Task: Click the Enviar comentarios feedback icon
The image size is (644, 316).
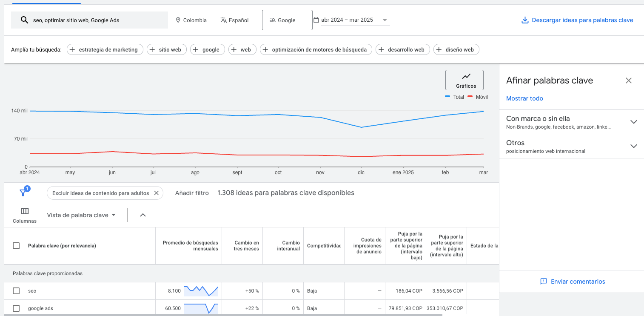Action: coord(543,282)
